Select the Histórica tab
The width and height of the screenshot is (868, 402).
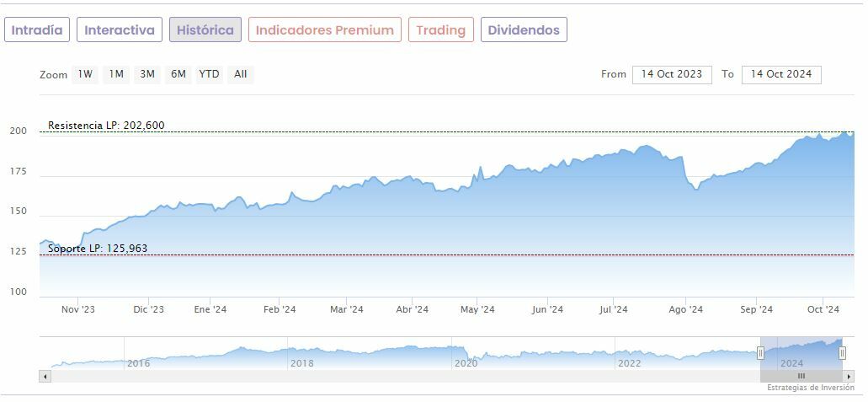205,30
